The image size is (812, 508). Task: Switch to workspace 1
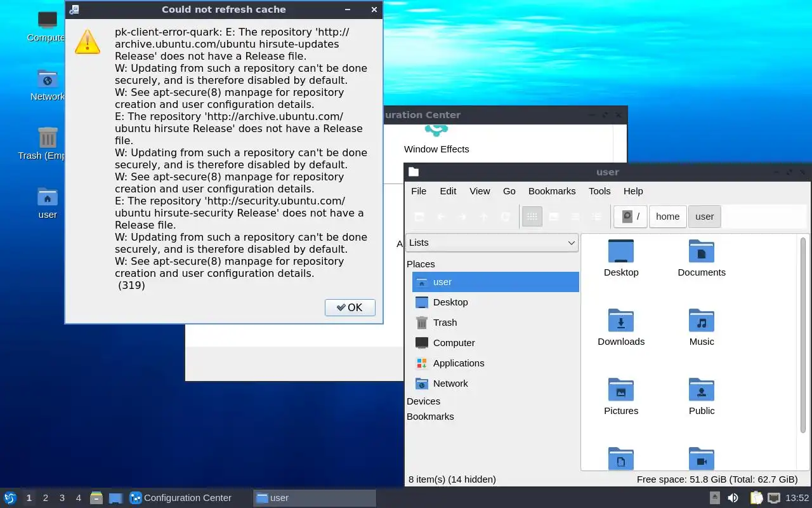[29, 498]
